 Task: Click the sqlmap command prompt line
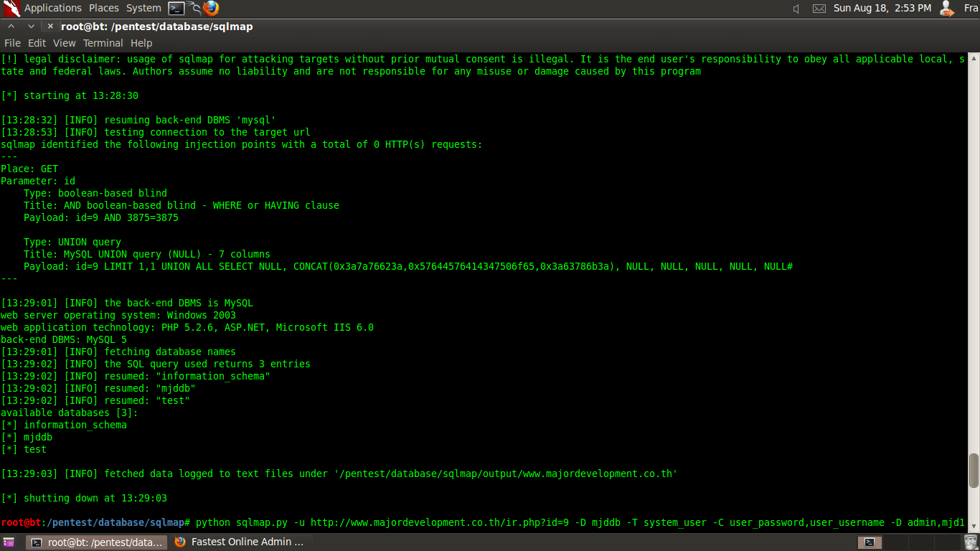(x=484, y=522)
